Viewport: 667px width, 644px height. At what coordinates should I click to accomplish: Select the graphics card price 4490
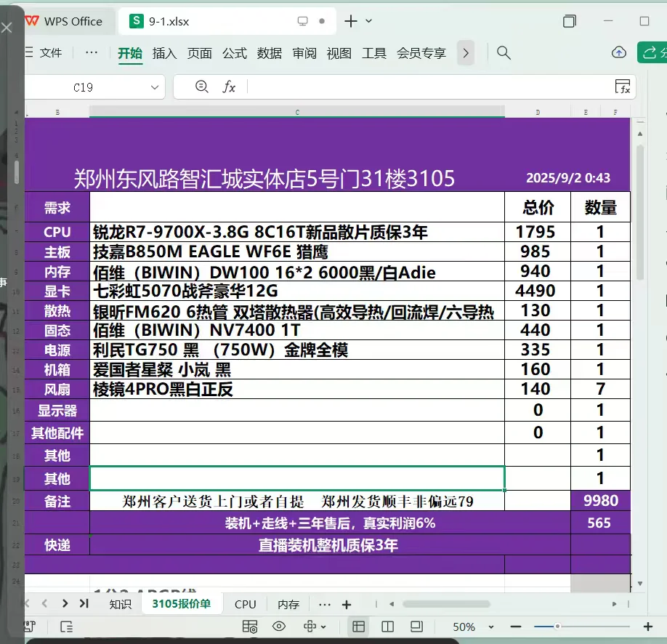tap(537, 291)
